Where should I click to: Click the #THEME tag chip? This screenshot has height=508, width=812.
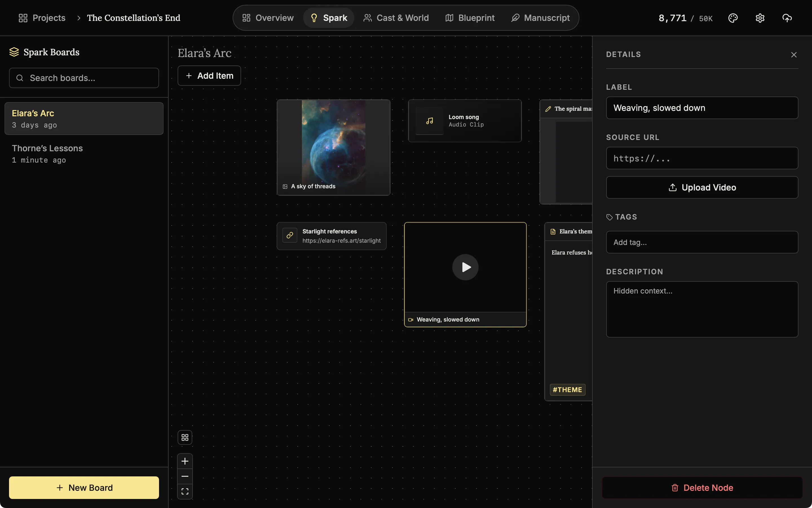[x=567, y=390]
